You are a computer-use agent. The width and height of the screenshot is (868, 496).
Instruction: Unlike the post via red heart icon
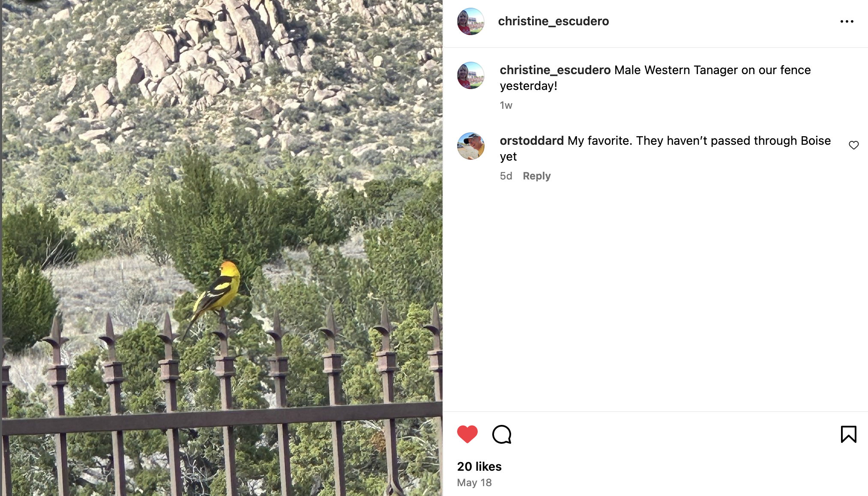coord(467,434)
